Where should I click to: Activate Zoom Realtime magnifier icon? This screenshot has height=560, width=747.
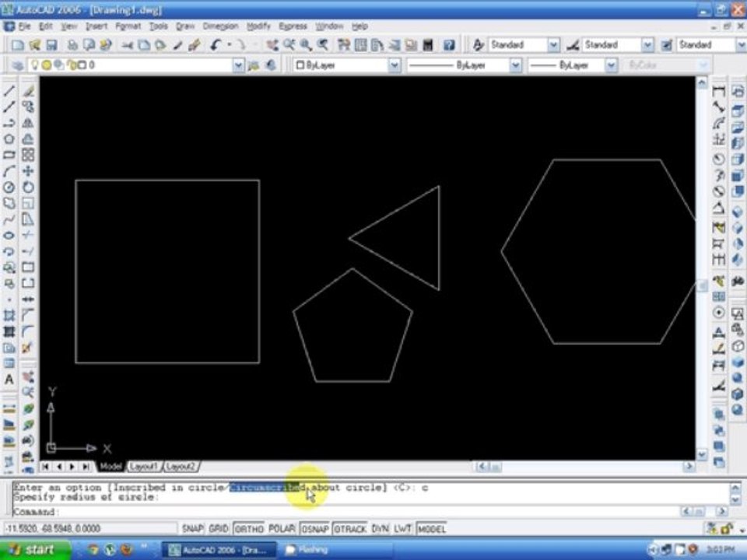point(289,45)
